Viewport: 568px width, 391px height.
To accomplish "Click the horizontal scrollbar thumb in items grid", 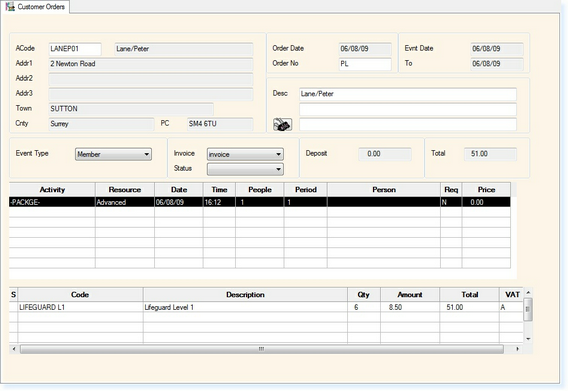I will click(262, 349).
